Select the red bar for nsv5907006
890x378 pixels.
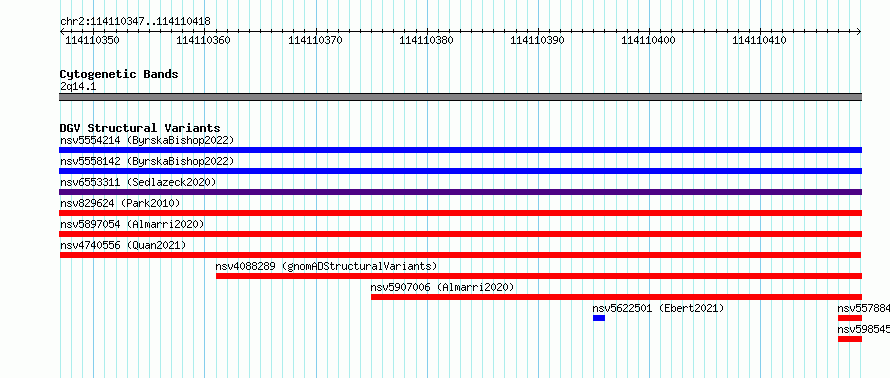[x=616, y=297]
